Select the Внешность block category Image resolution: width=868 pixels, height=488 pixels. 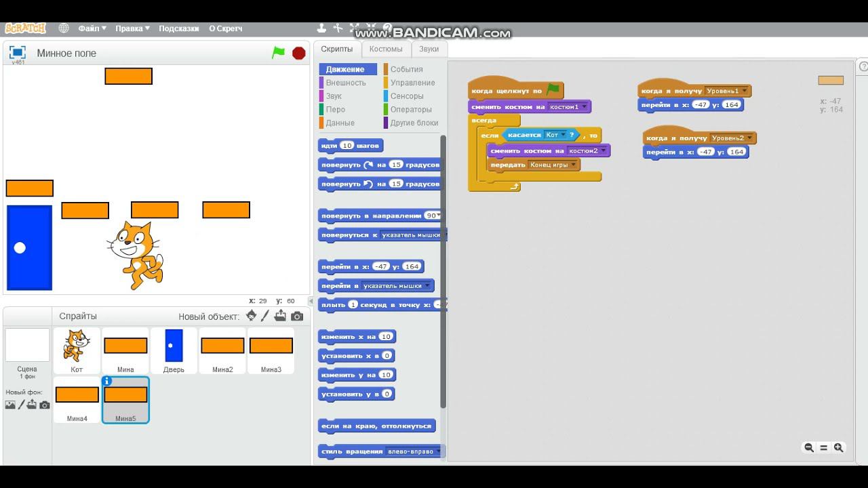[346, 83]
